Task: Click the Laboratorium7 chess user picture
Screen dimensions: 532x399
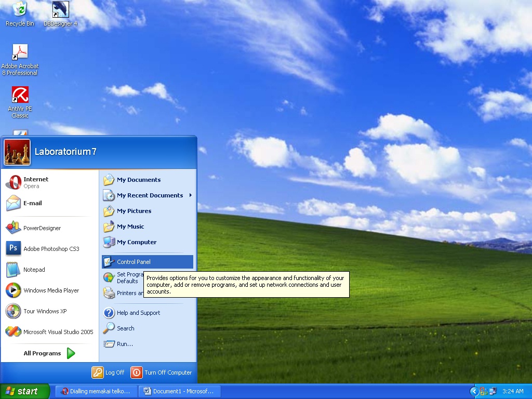Action: pyautogui.click(x=17, y=152)
